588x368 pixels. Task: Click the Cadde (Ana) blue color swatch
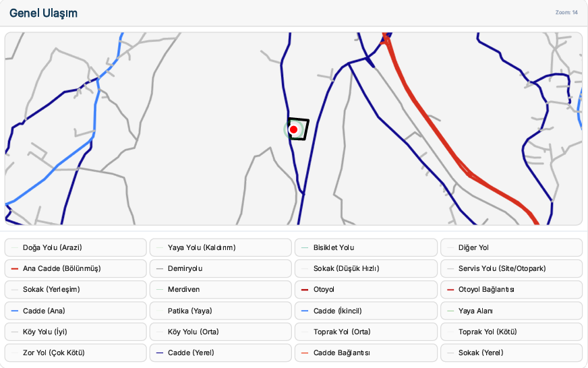(15, 311)
